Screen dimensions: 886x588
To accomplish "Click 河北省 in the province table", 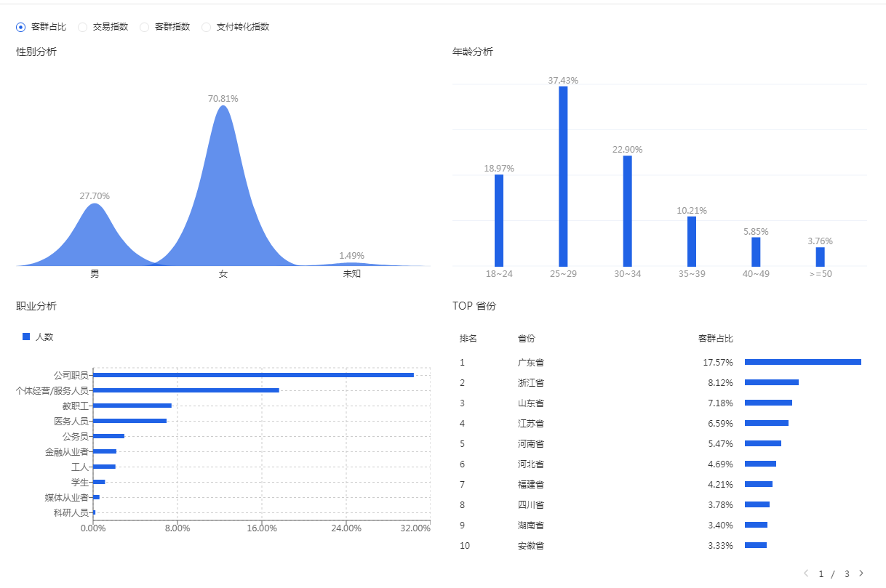I will coord(531,464).
